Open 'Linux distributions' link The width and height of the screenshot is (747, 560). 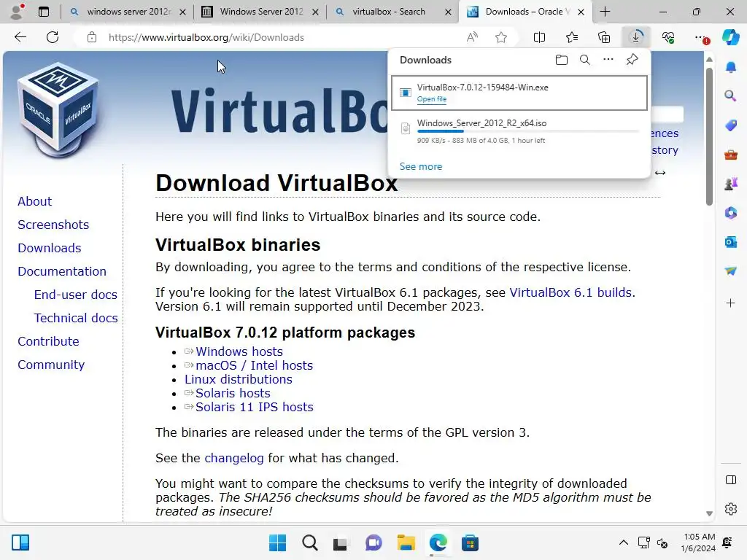239,379
